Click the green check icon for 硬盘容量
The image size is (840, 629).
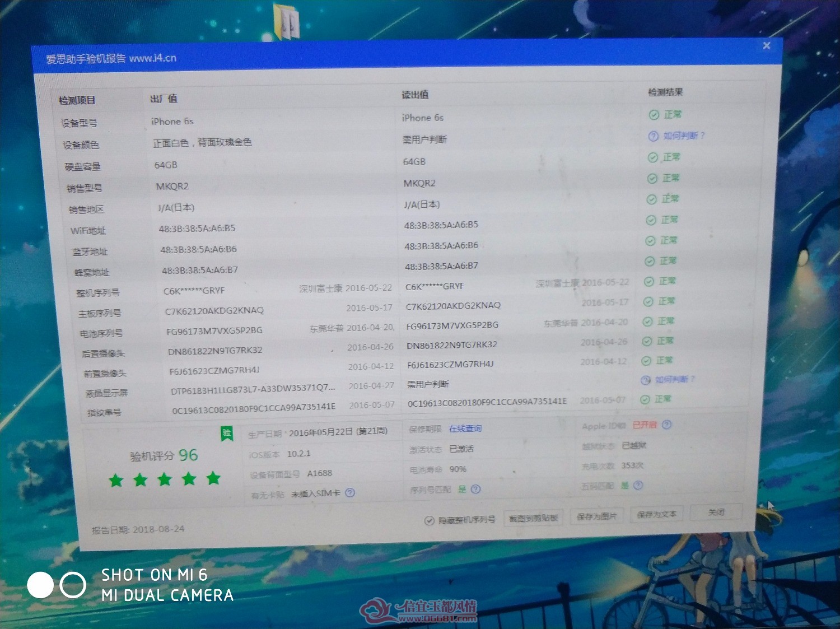(652, 157)
